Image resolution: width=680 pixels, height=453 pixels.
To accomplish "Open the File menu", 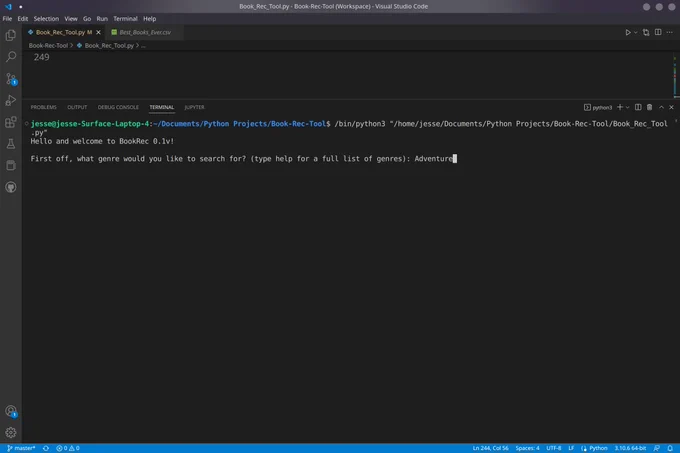I will pyautogui.click(x=7, y=19).
